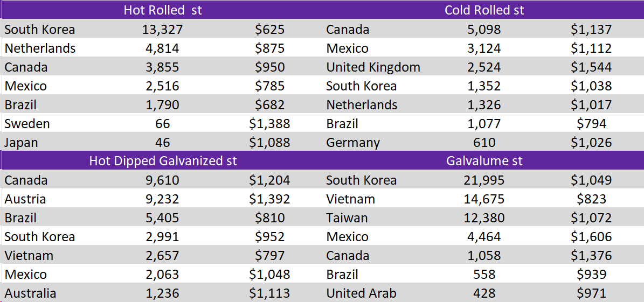Click the Cold Rolled st header
This screenshot has width=644, height=302.
coord(484,10)
